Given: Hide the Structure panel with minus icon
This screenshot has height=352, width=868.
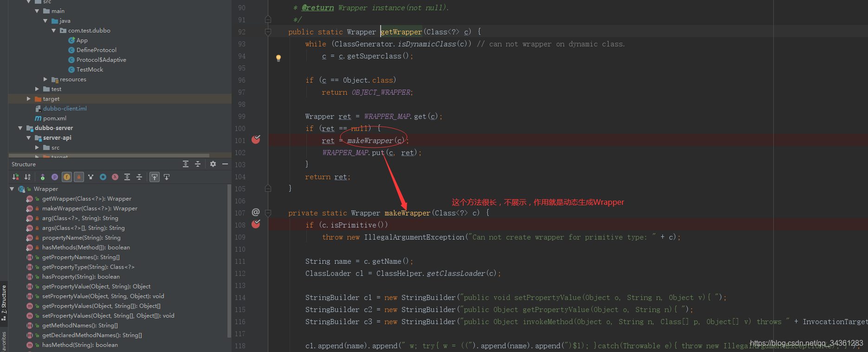Looking at the screenshot, I should pyautogui.click(x=225, y=164).
